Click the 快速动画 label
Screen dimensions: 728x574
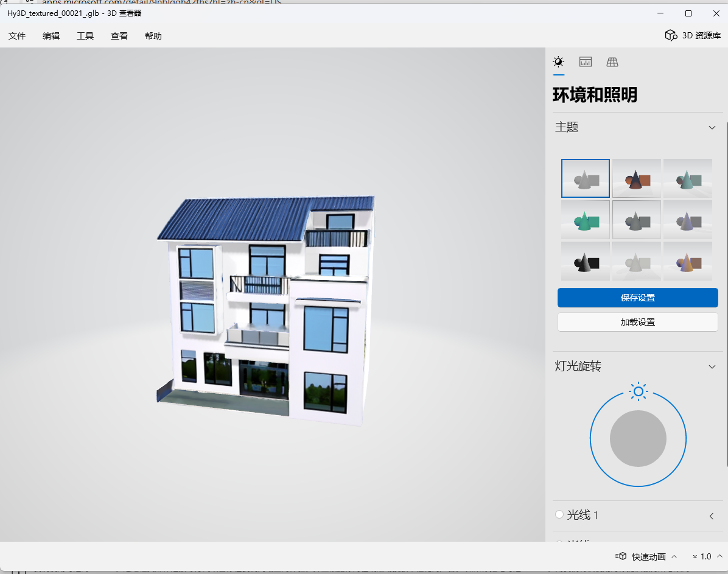pos(649,556)
